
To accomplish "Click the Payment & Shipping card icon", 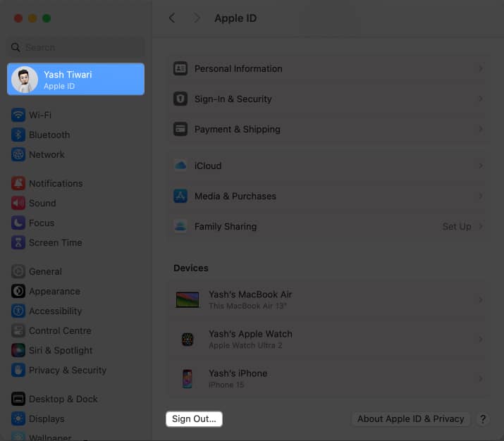I will (180, 129).
